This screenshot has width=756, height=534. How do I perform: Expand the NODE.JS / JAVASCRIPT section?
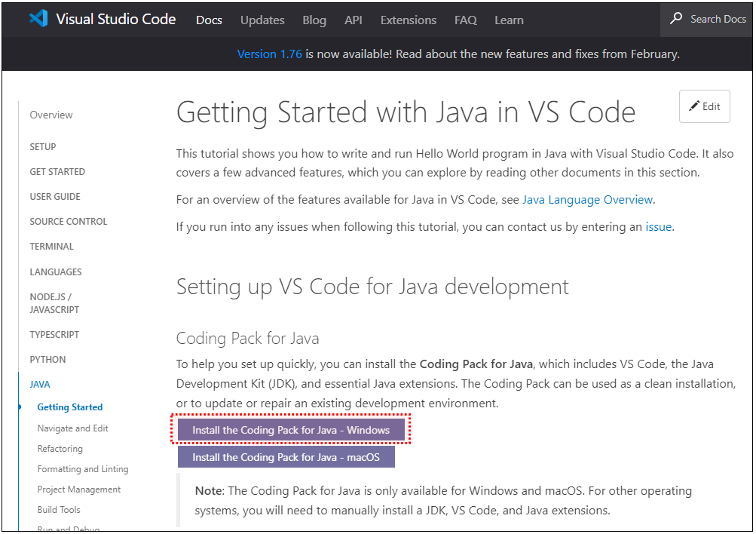click(x=54, y=303)
